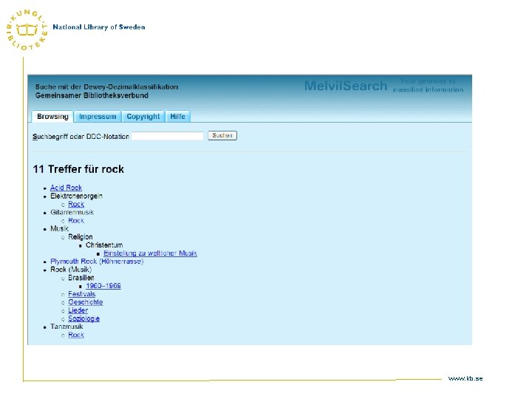The width and height of the screenshot is (532, 399).
Task: Open the Browsing tab
Action: pos(52,117)
